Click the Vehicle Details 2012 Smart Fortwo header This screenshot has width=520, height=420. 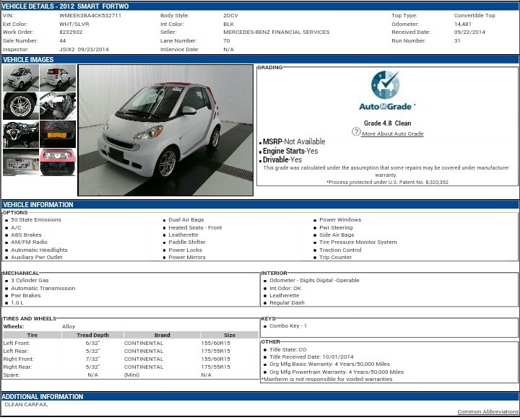pyautogui.click(x=66, y=6)
